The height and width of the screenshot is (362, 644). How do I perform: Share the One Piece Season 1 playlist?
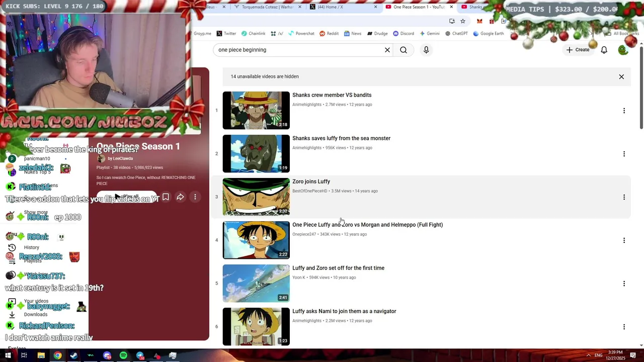[180, 197]
